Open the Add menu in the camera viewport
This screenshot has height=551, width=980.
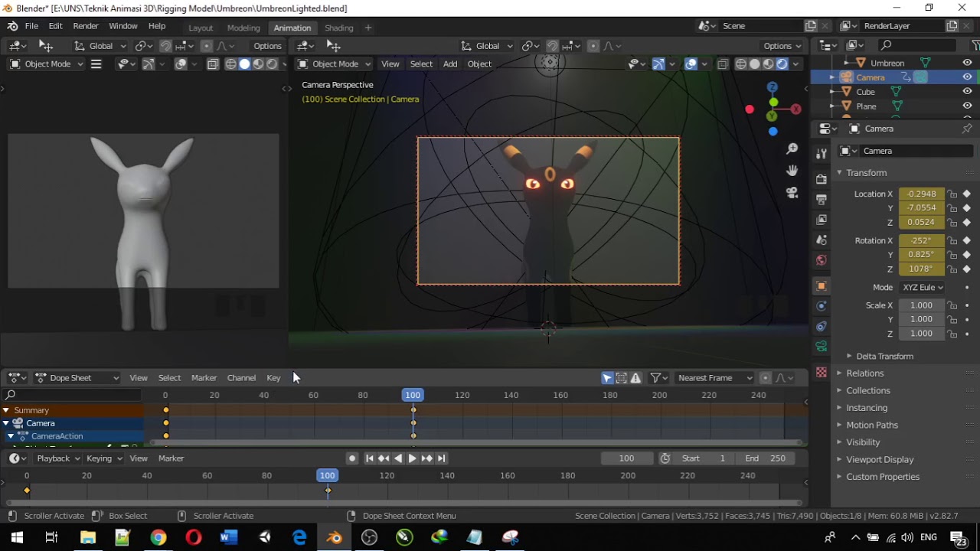(450, 64)
